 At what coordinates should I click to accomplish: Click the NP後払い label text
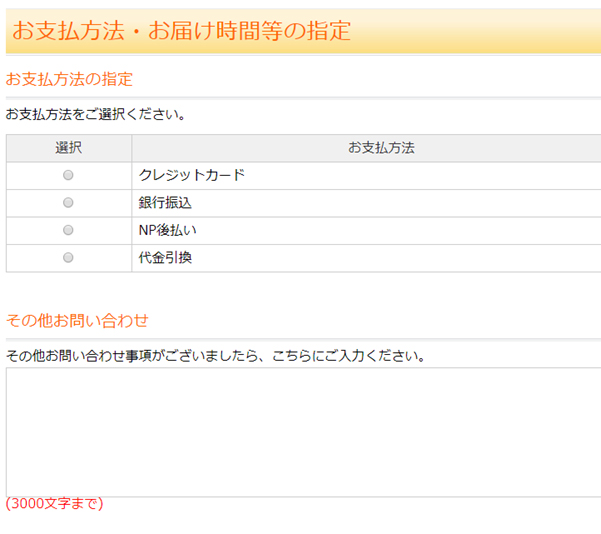click(x=168, y=230)
